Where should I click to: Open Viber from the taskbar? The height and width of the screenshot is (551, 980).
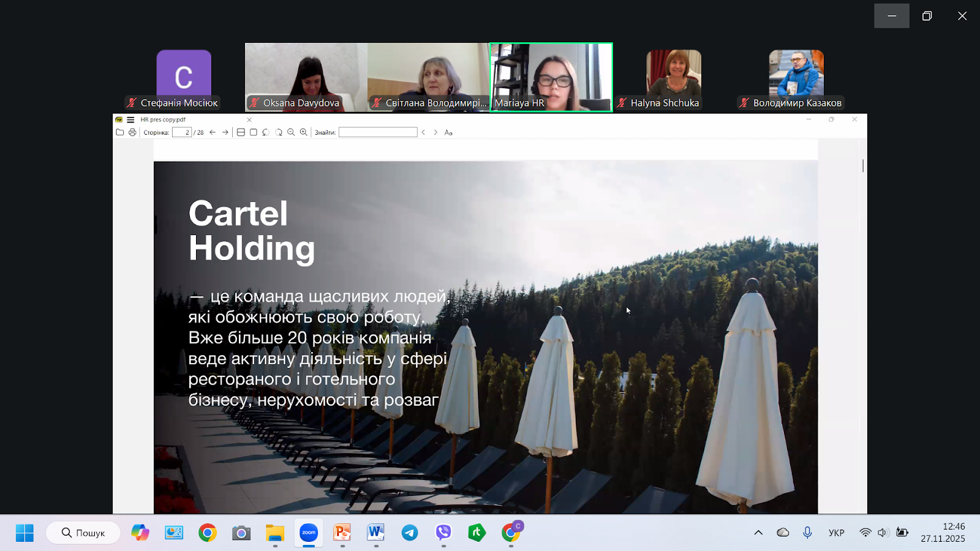(x=443, y=533)
